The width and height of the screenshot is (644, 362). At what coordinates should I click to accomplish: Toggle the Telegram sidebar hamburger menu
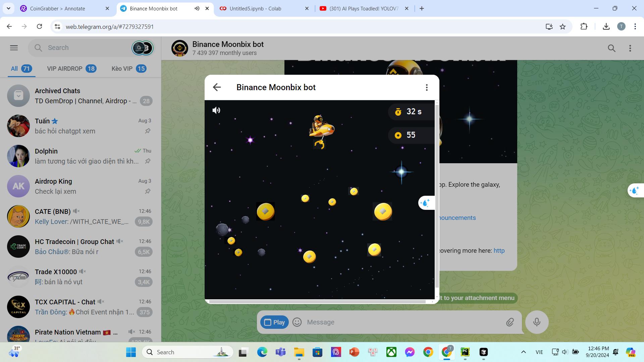pos(14,48)
